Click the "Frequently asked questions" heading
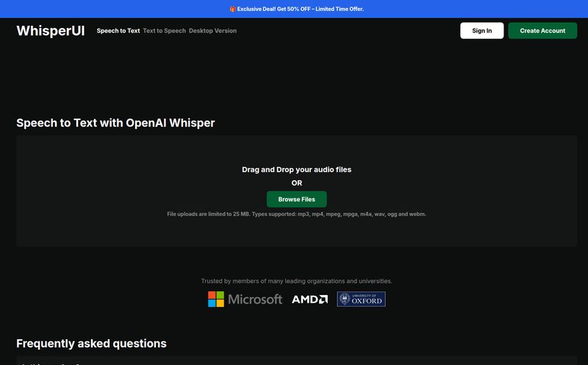 coord(91,344)
